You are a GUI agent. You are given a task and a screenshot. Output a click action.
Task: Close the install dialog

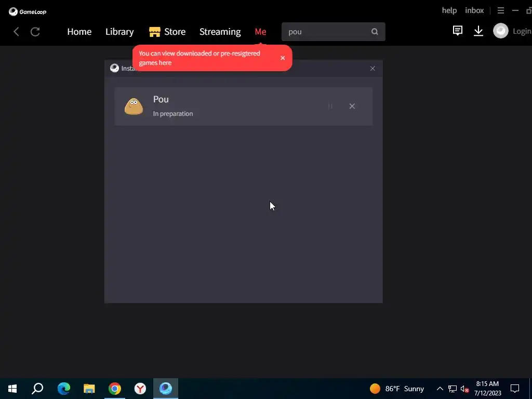(373, 69)
